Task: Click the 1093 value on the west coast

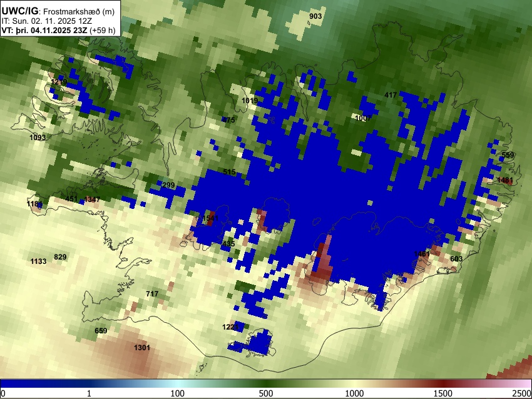Action: [38, 138]
